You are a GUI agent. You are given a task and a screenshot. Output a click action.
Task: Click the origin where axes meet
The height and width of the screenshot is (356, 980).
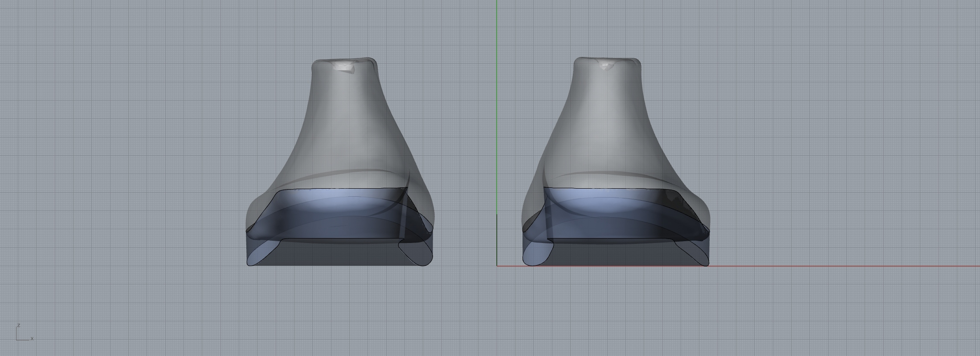tap(497, 266)
